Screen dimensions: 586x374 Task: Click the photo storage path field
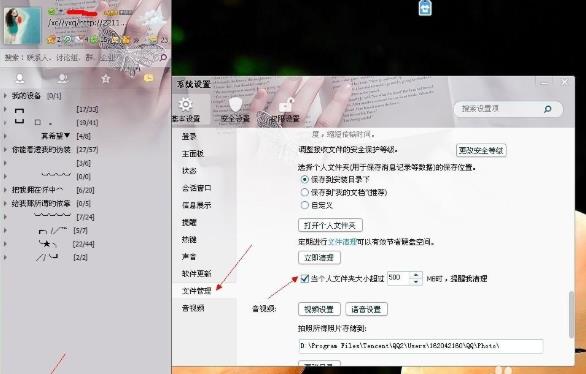pyautogui.click(x=421, y=346)
